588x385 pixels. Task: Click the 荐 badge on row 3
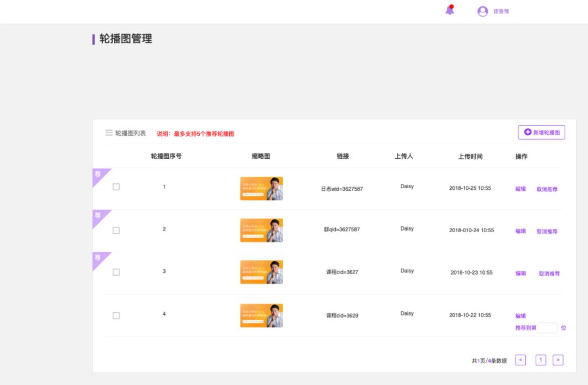coord(99,258)
